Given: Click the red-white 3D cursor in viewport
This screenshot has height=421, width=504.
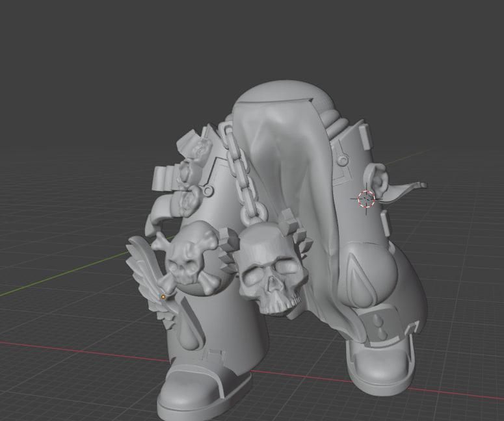Looking at the screenshot, I should 366,199.
